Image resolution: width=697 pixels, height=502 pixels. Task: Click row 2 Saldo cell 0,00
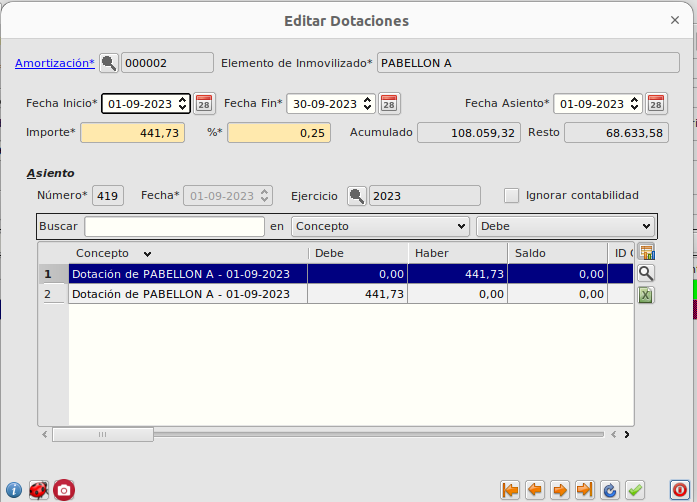coord(557,294)
